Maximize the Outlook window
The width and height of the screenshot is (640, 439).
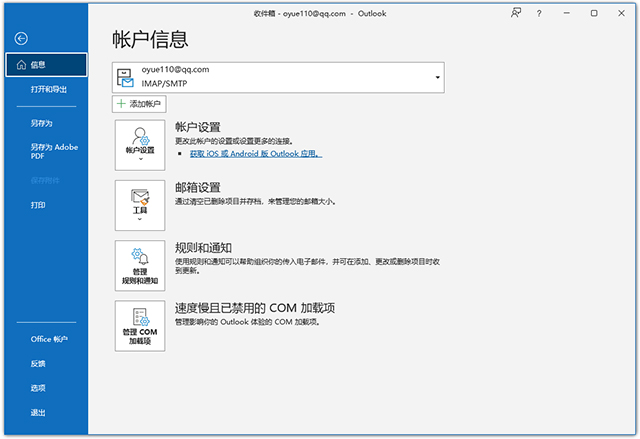594,13
